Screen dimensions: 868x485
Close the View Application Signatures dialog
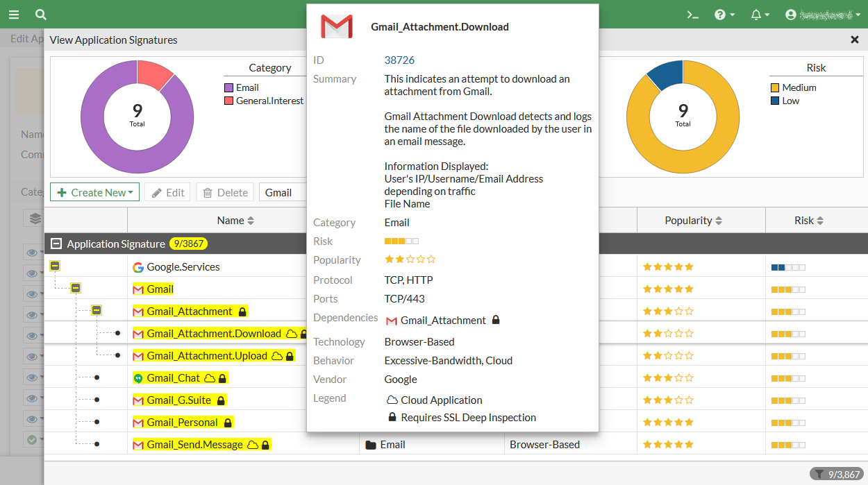(x=855, y=40)
